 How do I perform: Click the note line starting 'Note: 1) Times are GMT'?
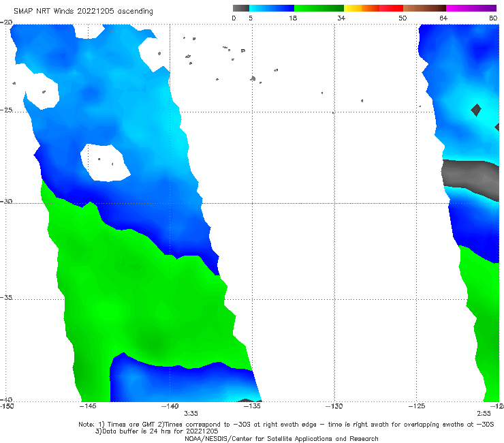click(x=286, y=425)
